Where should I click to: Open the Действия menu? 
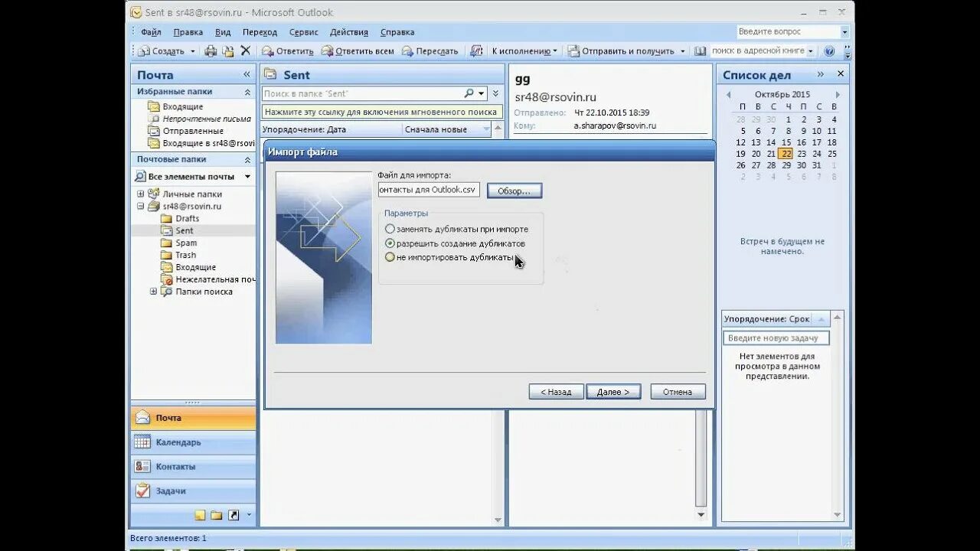click(x=349, y=32)
